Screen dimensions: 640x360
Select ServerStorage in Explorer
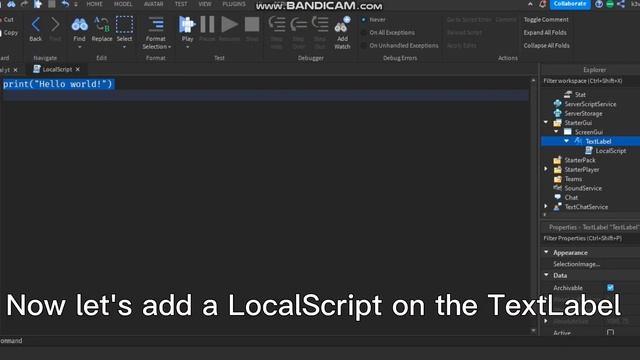[583, 113]
